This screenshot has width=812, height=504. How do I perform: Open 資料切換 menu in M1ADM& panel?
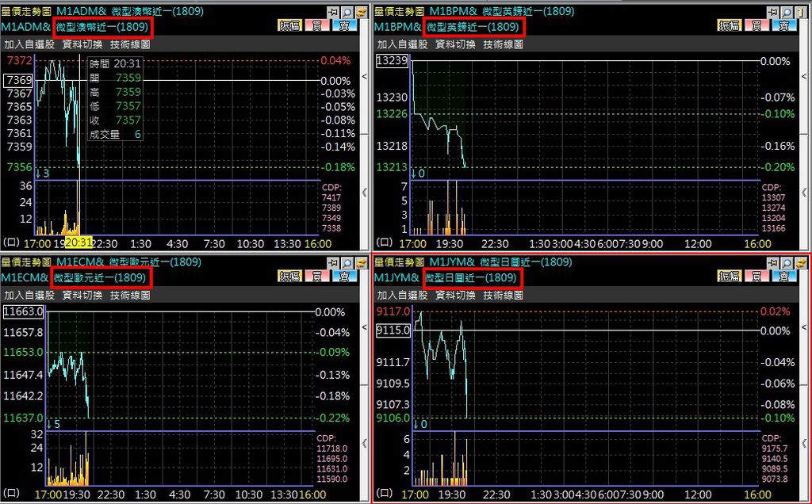[x=82, y=44]
